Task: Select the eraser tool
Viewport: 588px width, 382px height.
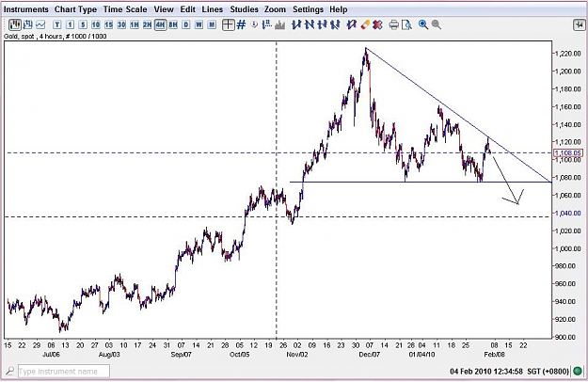Action: click(364, 25)
